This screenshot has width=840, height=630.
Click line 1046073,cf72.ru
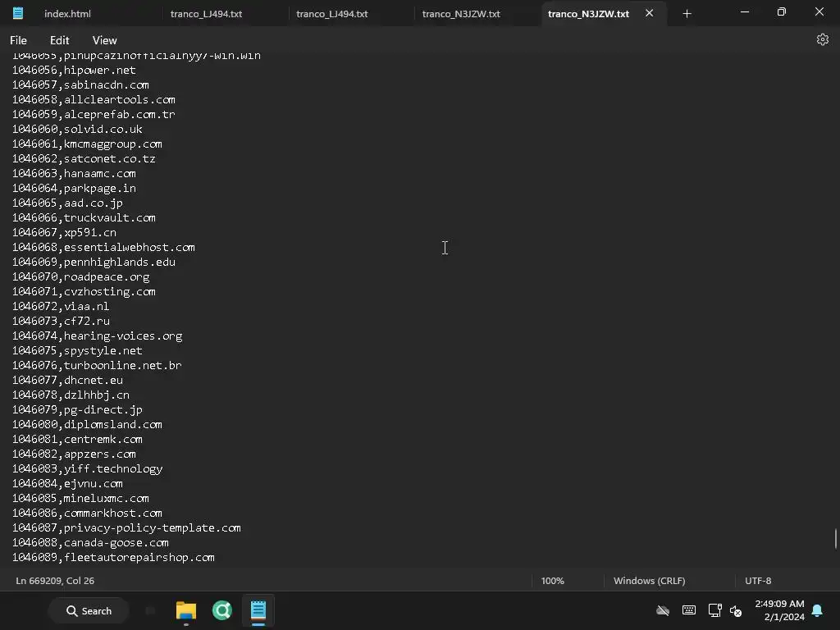[x=61, y=321]
